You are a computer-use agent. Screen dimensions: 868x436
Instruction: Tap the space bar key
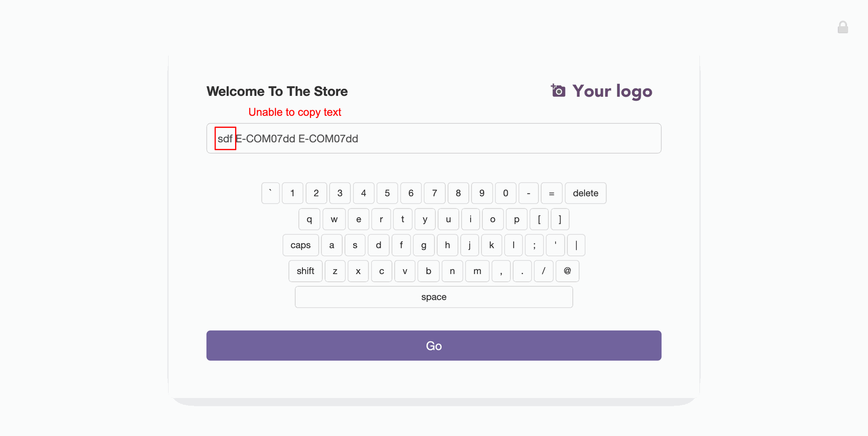(434, 297)
